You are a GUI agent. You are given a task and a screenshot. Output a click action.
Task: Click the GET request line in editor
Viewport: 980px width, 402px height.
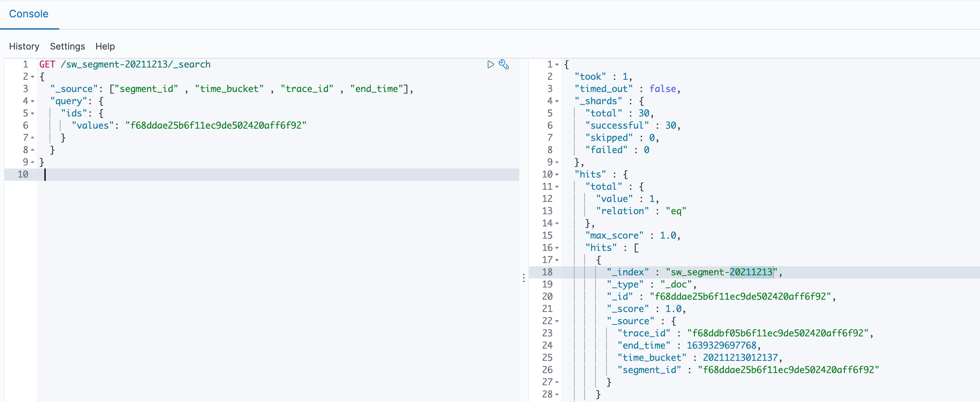point(125,65)
